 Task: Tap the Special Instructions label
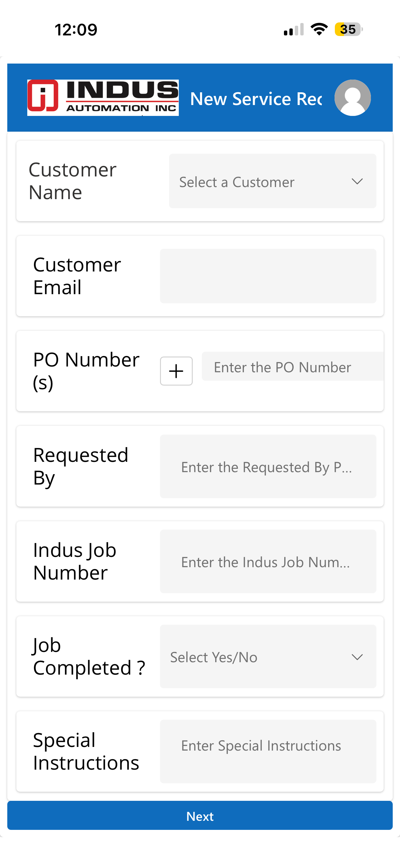coord(86,751)
